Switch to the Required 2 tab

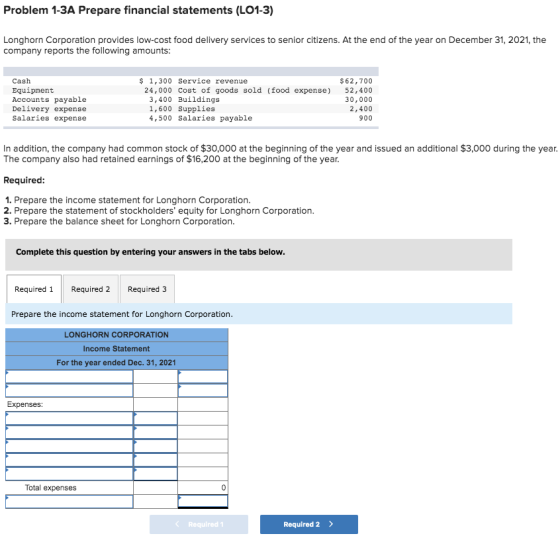[91, 289]
